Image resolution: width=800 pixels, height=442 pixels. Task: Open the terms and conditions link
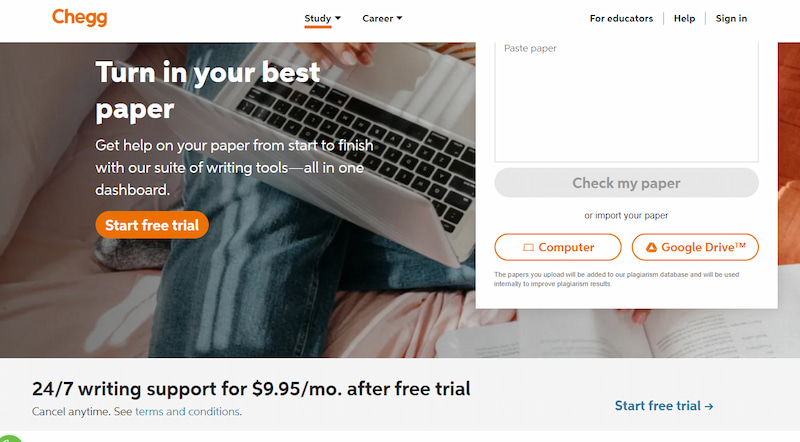187,411
